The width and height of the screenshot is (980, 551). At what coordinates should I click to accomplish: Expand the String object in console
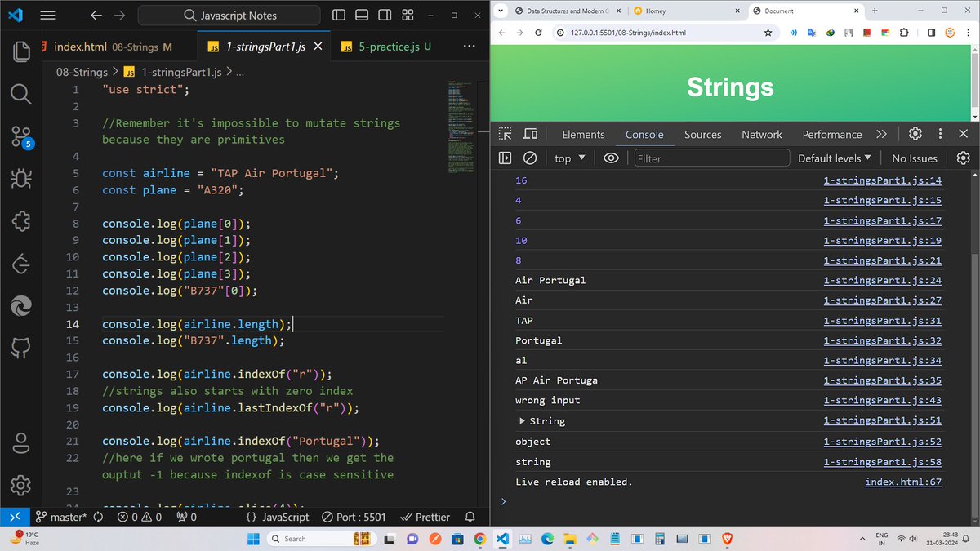[x=522, y=421]
